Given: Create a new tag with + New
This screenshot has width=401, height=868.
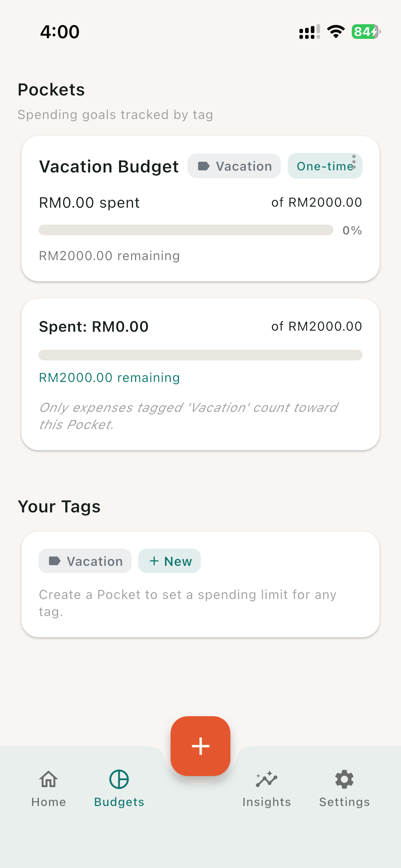Looking at the screenshot, I should (x=170, y=561).
